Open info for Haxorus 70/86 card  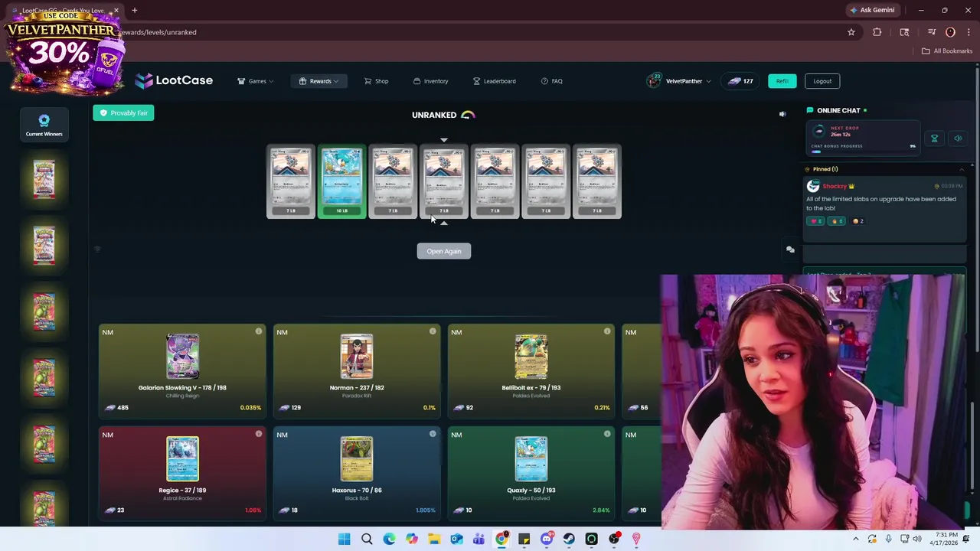[x=433, y=434]
